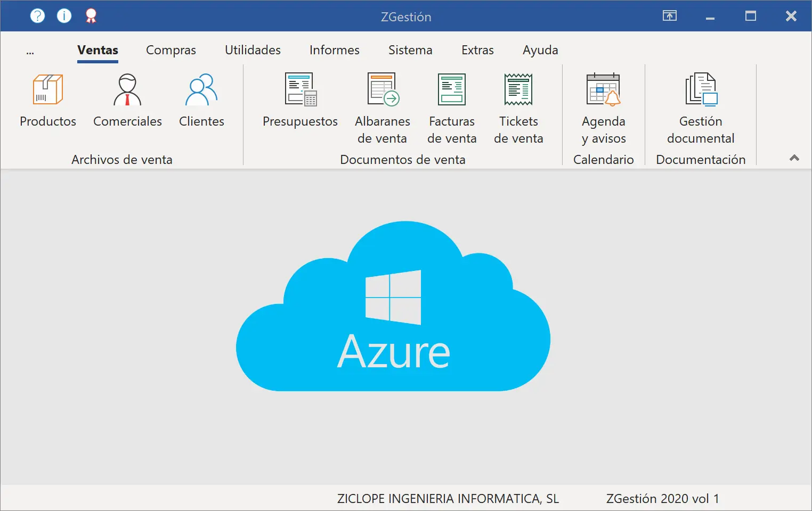Open the Sistema tab
The image size is (812, 511).
coord(410,50)
